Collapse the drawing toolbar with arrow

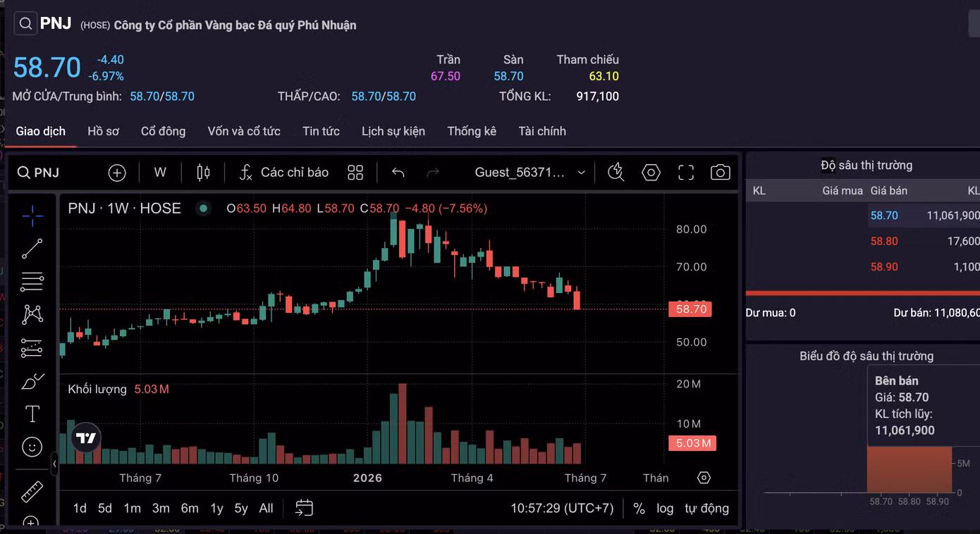(x=55, y=464)
